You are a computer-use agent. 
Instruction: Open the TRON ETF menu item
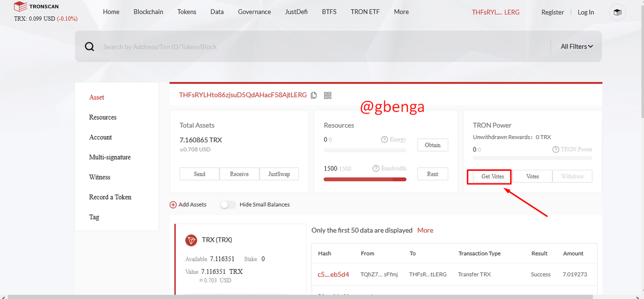[365, 12]
